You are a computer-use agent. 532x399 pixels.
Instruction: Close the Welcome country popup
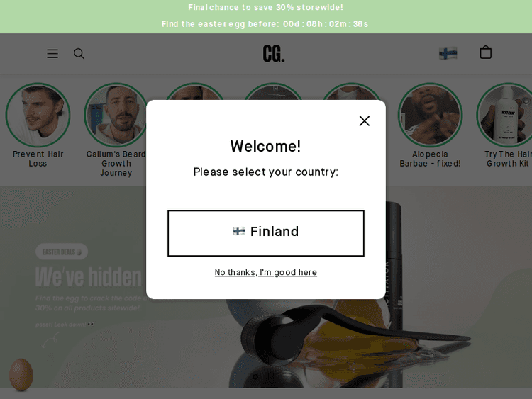point(365,120)
